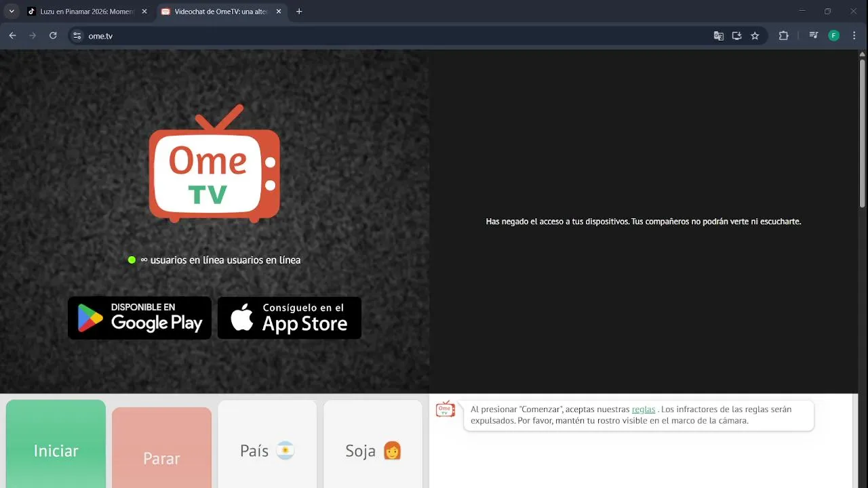Screen dimensions: 868x488
Task: Click the 'Has negado el acceso' message
Action: click(644, 222)
